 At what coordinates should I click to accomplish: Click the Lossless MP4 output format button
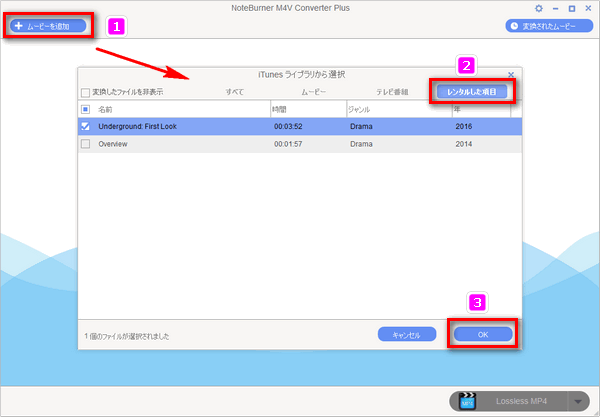click(520, 401)
